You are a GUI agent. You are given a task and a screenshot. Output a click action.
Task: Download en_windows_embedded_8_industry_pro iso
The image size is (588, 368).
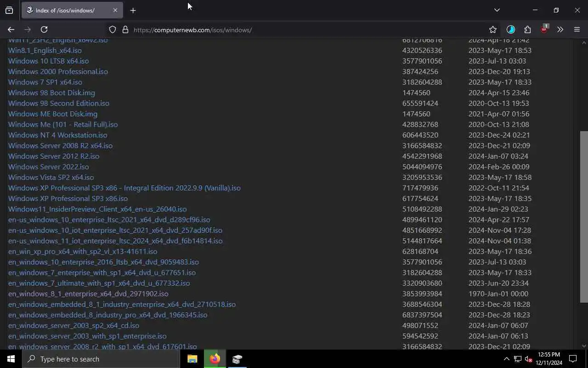[x=107, y=315]
